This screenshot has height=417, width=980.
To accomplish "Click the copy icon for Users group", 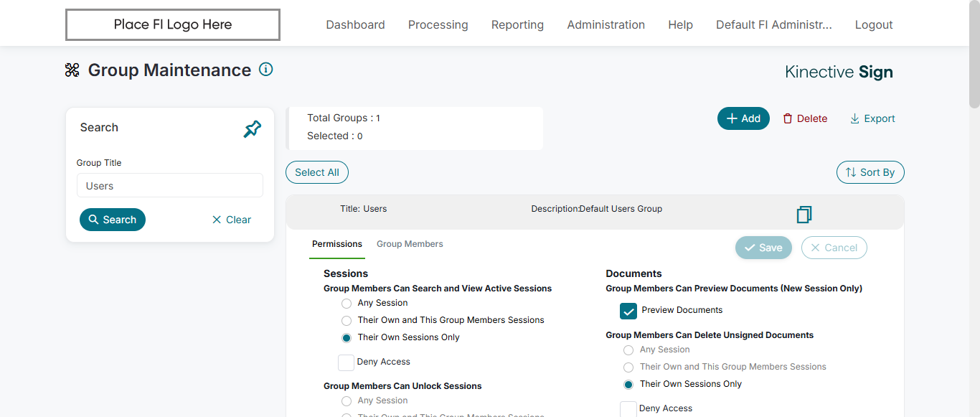I will [804, 215].
